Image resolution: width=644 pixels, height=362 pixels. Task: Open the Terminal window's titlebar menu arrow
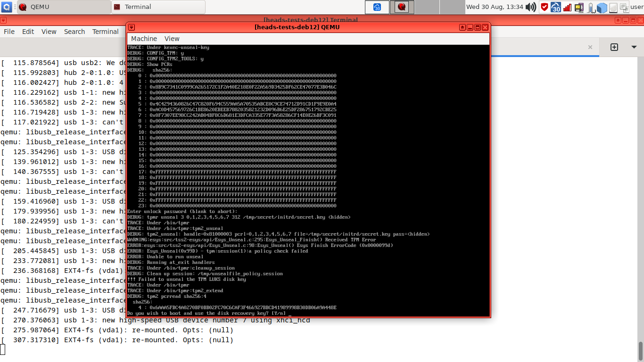click(4, 20)
